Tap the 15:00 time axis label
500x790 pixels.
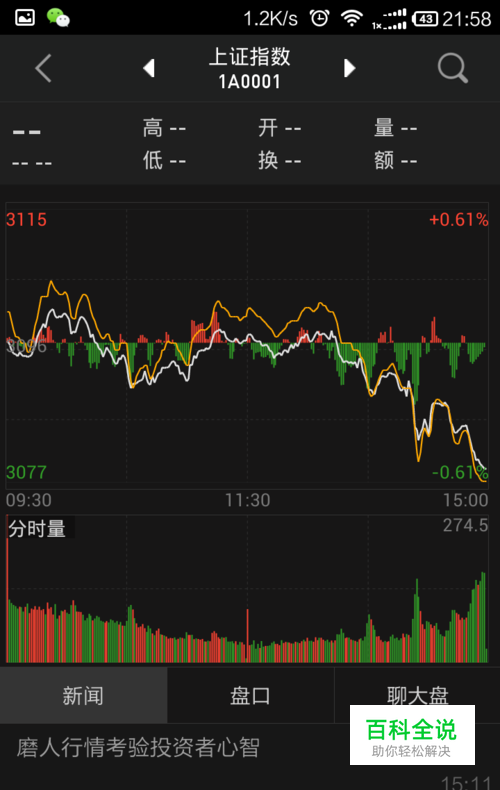[x=466, y=500]
